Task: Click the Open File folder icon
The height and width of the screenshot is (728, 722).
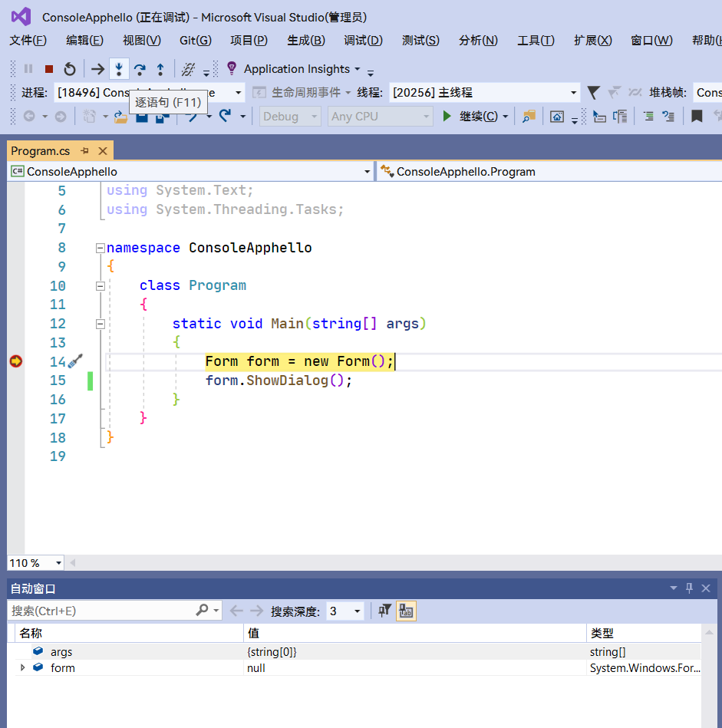Action: [x=120, y=116]
